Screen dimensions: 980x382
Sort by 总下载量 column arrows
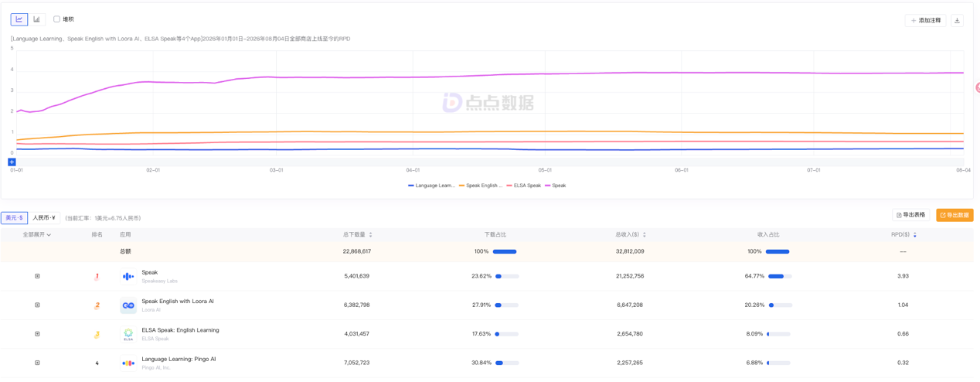[371, 234]
